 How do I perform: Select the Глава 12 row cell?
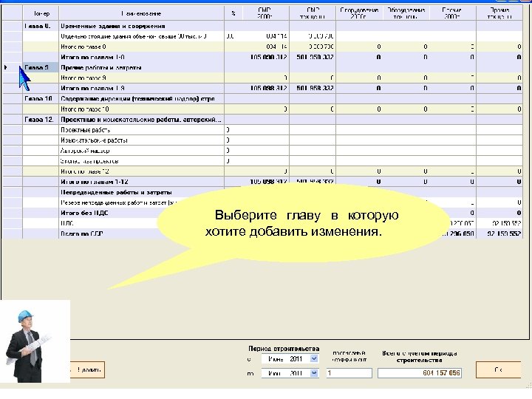pos(41,120)
